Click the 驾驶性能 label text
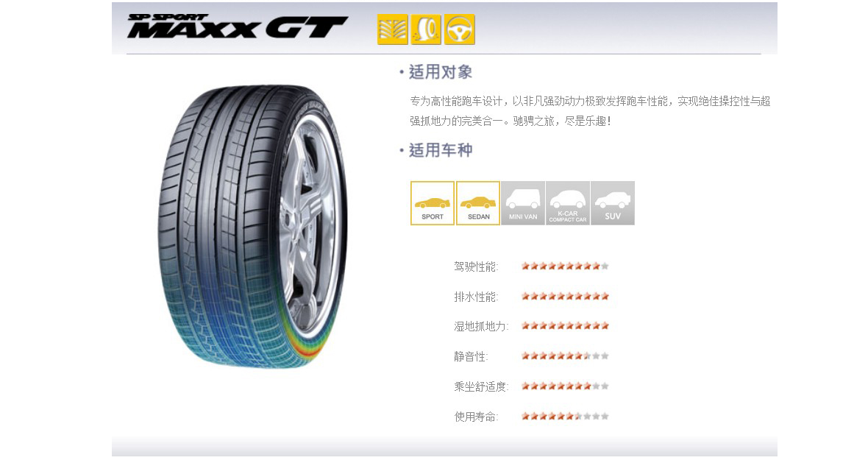This screenshot has height=463, width=868. pyautogui.click(x=476, y=267)
